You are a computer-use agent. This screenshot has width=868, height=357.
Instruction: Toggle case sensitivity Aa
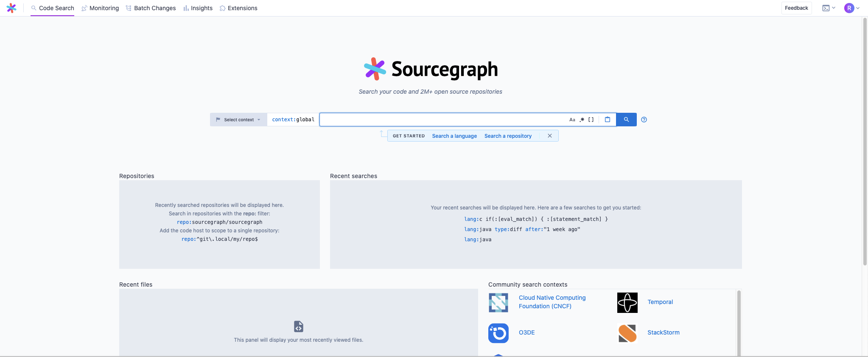(x=572, y=120)
